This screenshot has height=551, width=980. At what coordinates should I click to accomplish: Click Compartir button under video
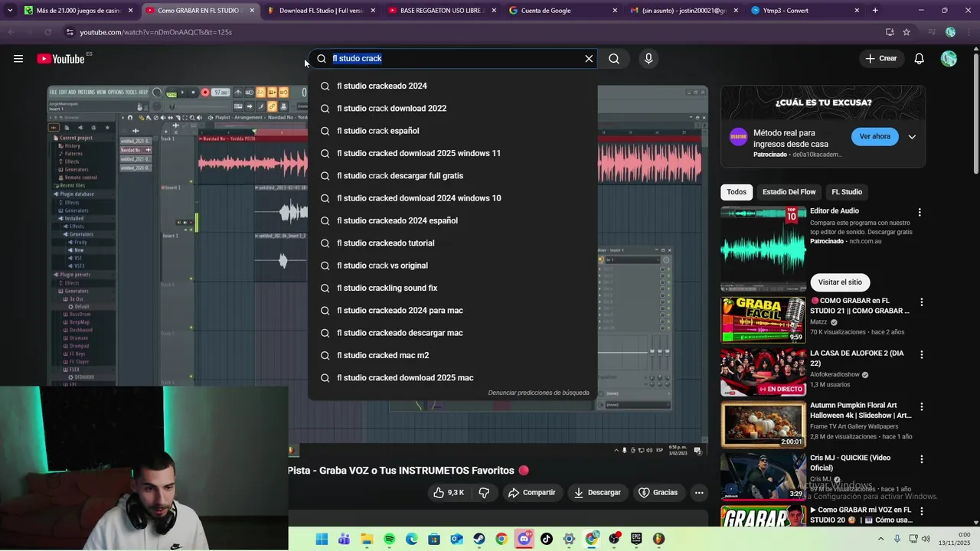tap(531, 493)
